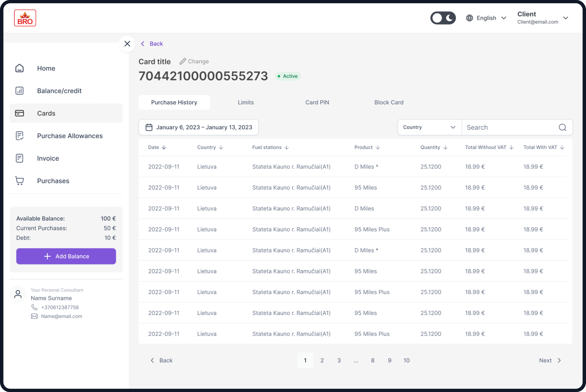Image resolution: width=586 pixels, height=392 pixels.
Task: Click the Next right chevron icon
Action: pyautogui.click(x=559, y=360)
